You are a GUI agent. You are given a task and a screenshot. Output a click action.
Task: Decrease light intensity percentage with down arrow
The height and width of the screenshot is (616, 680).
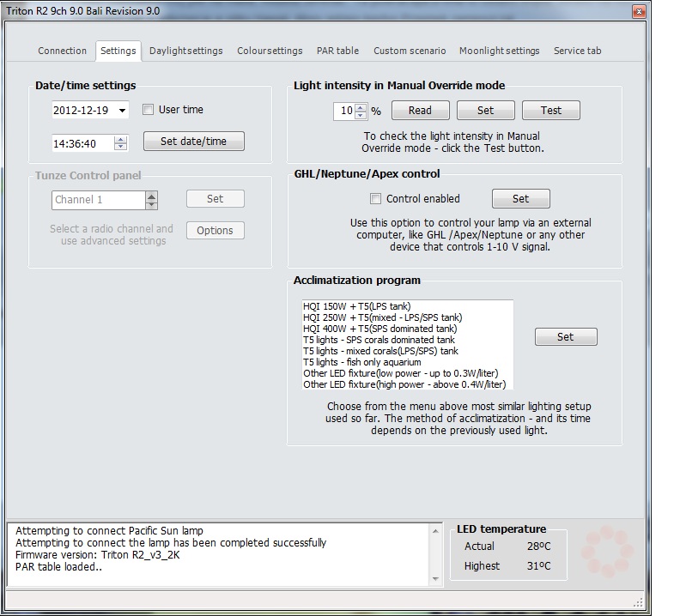tap(361, 114)
